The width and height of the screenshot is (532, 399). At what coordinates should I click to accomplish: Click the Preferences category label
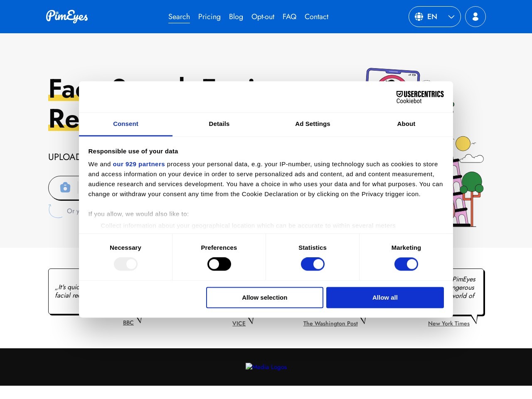tap(219, 248)
